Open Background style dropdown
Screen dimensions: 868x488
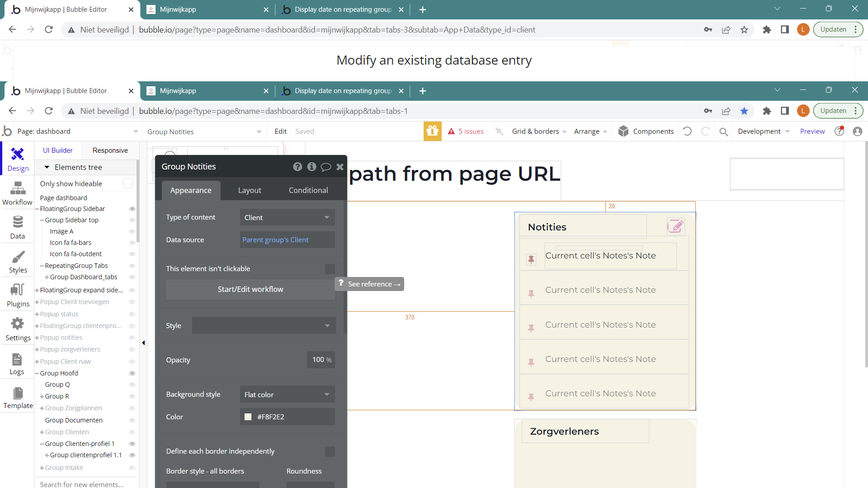(287, 394)
